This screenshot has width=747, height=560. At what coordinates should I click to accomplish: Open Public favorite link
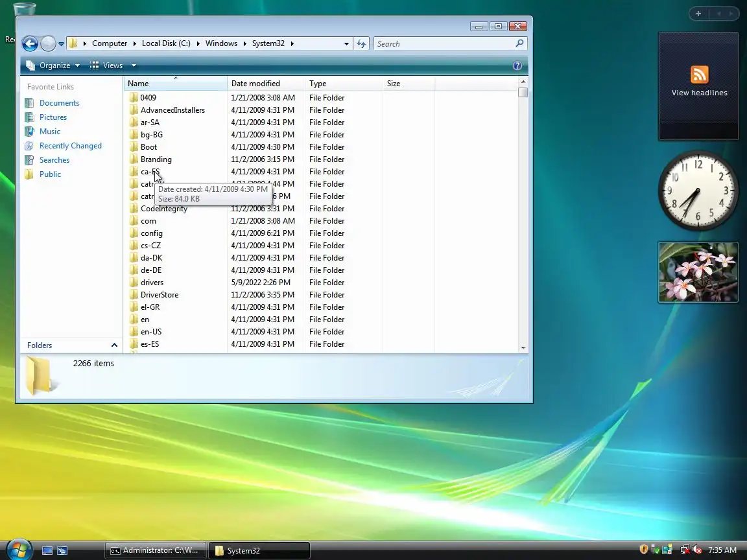tap(50, 174)
